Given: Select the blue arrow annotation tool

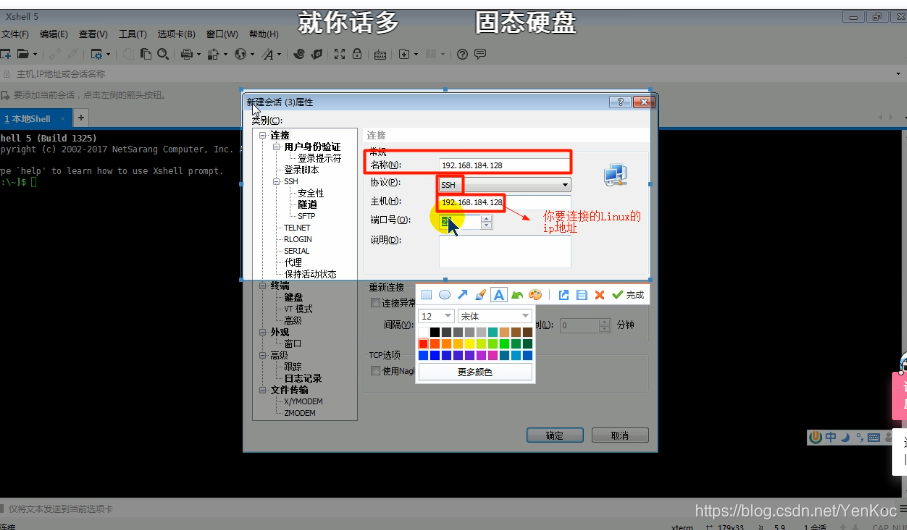Looking at the screenshot, I should 462,295.
